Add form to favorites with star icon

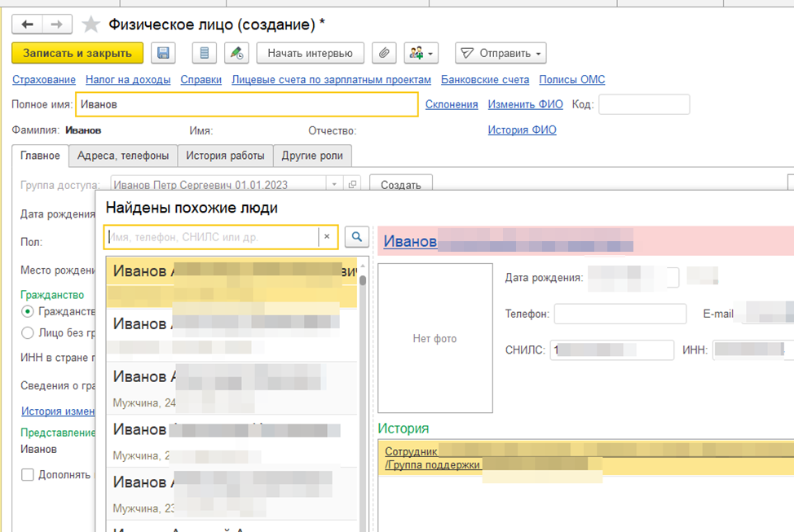pyautogui.click(x=91, y=24)
